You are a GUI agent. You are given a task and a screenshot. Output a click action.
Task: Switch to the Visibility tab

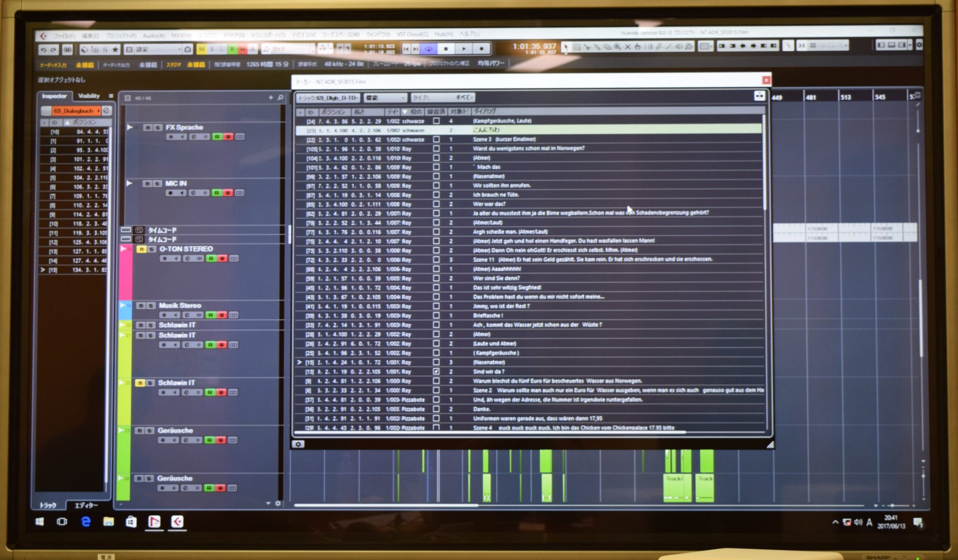(89, 96)
